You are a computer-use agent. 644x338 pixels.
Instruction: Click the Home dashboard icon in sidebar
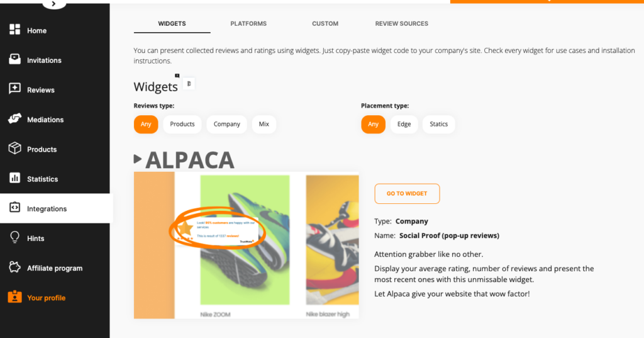coord(14,30)
